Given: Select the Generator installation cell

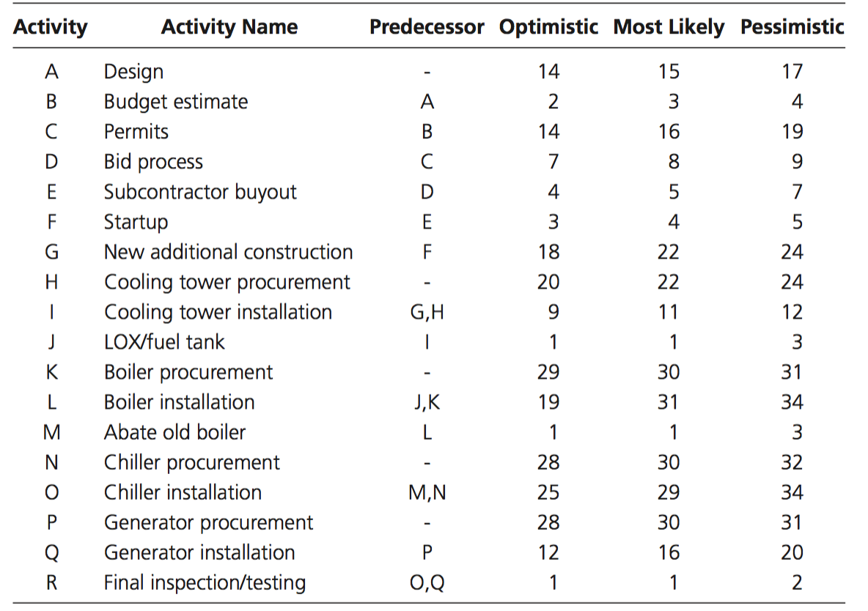Looking at the screenshot, I should pyautogui.click(x=199, y=552).
